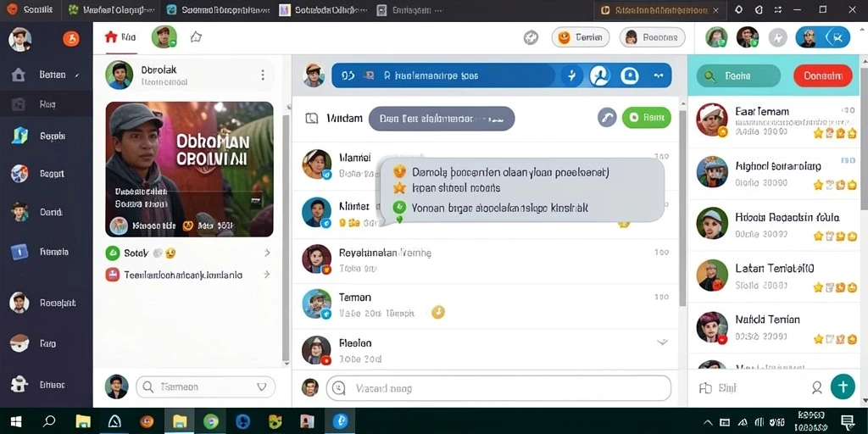Open the Hdoobi Redaoktin contact
The width and height of the screenshot is (868, 434).
pyautogui.click(x=774, y=225)
